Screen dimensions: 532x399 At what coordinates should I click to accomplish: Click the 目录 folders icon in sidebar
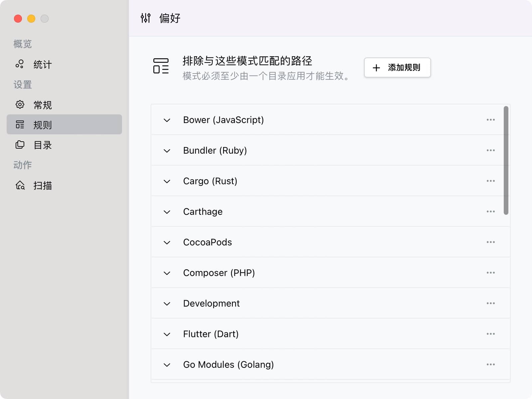(20, 145)
